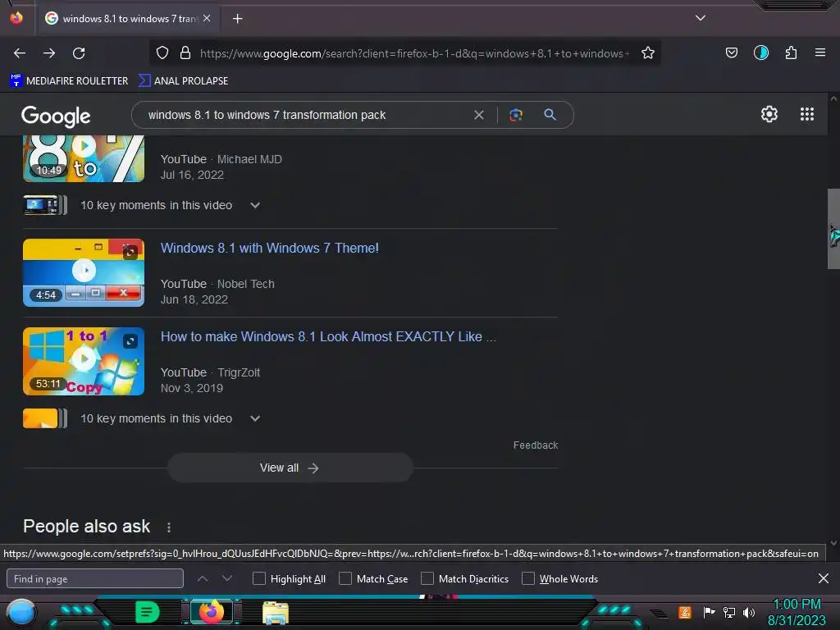Click the magnifying glass search button
840x630 pixels.
(x=550, y=114)
